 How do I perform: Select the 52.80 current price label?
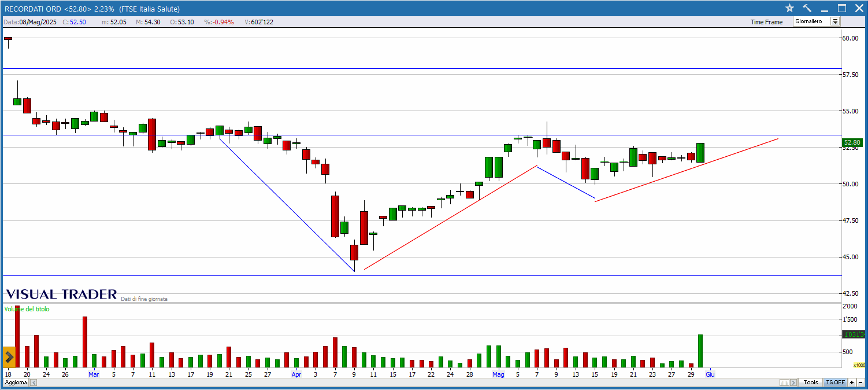pos(852,142)
